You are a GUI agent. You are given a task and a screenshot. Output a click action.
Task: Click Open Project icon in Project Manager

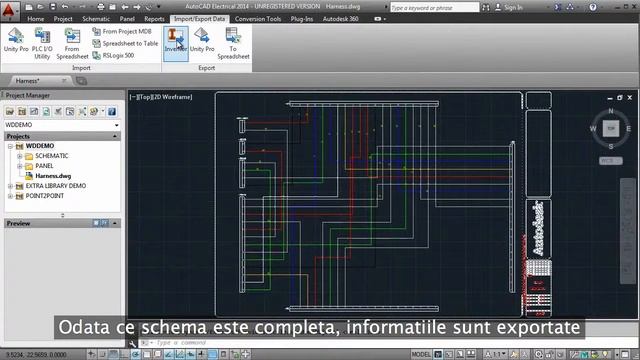pos(10,111)
